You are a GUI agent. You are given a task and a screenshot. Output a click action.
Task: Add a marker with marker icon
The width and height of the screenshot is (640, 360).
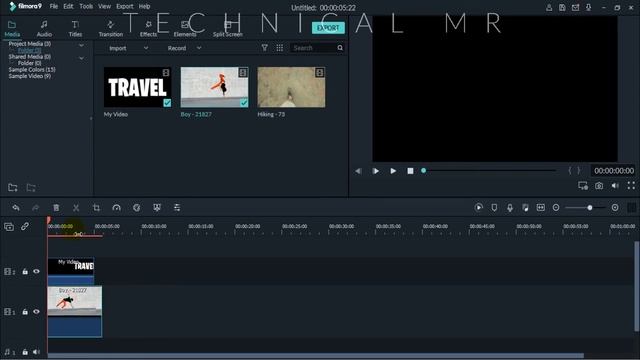494,208
